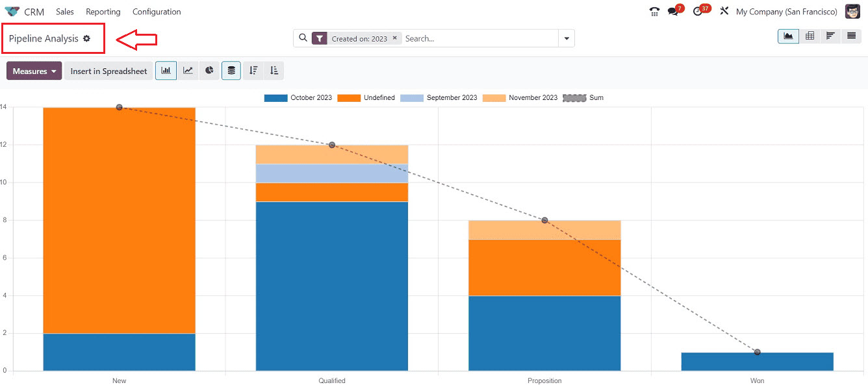Open the activities clock icon
The image size is (868, 385).
[x=698, y=12]
